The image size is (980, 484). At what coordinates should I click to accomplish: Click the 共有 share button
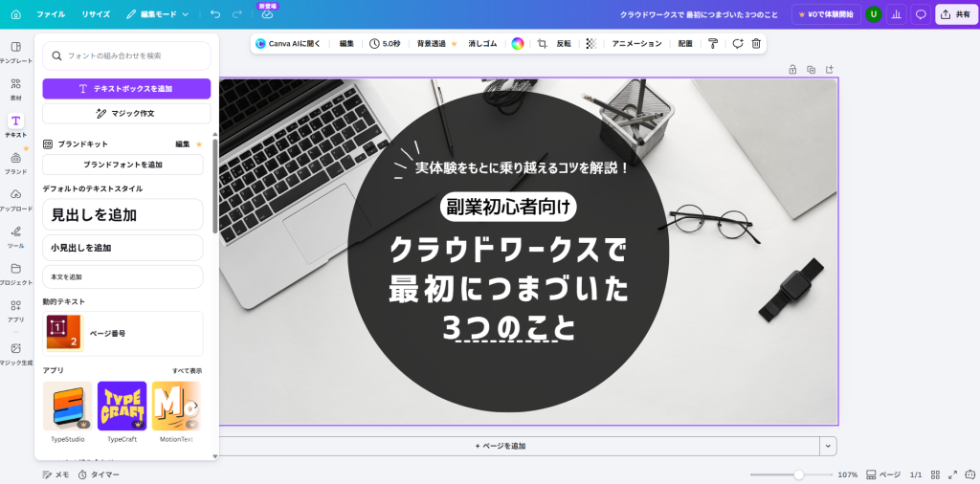(x=956, y=13)
